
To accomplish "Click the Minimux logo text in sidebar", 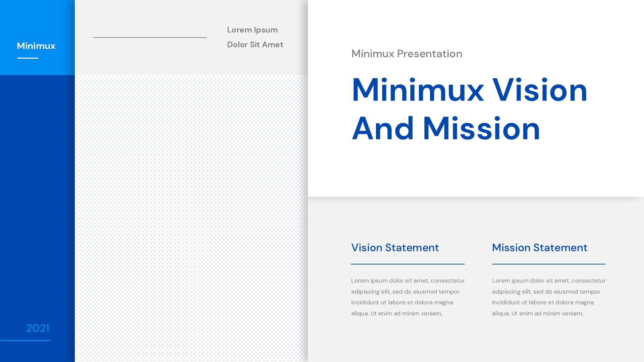I will [36, 46].
